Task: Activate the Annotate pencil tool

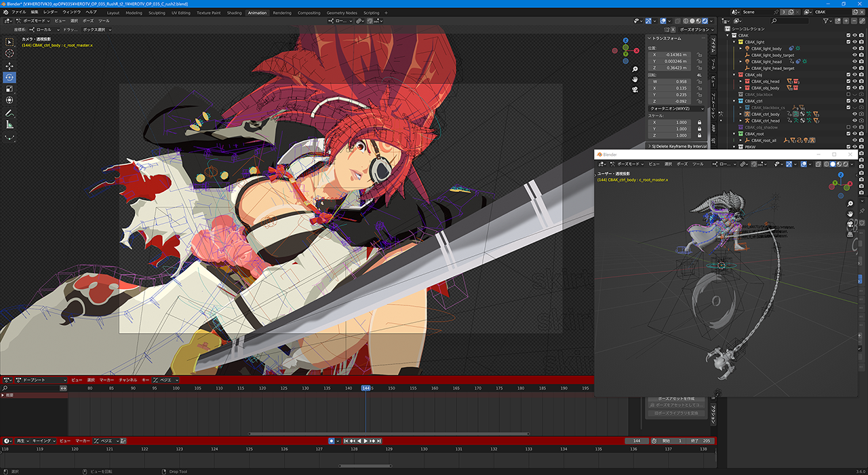Action: tap(9, 113)
